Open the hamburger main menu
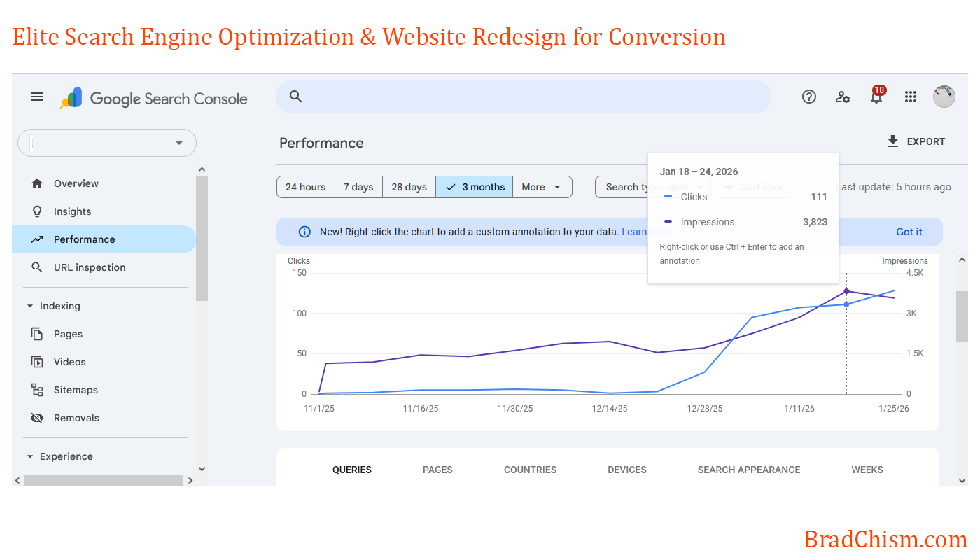 (37, 97)
